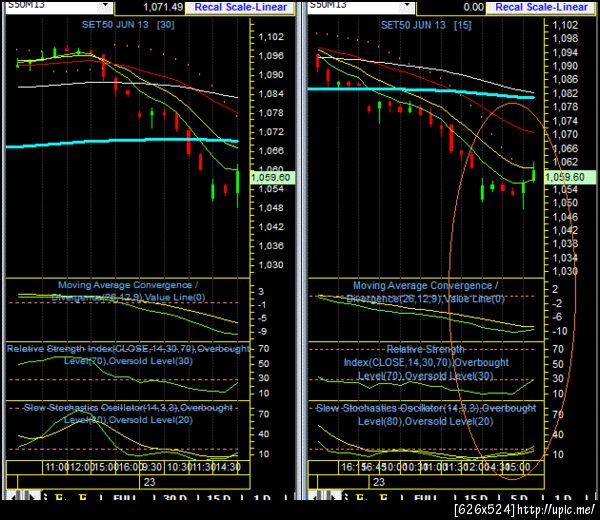
Task: Click the 14:30 time label on left chart
Action: click(x=226, y=467)
